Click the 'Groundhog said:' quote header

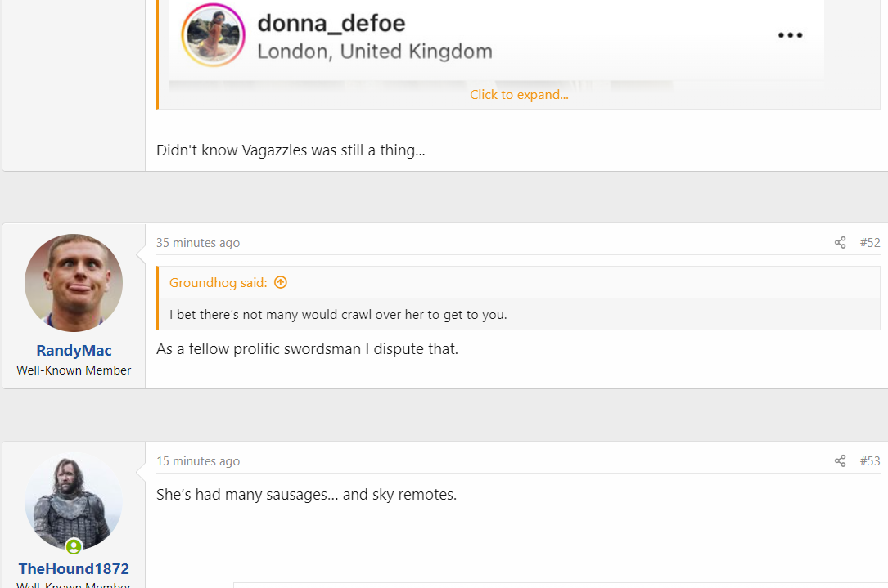[218, 282]
